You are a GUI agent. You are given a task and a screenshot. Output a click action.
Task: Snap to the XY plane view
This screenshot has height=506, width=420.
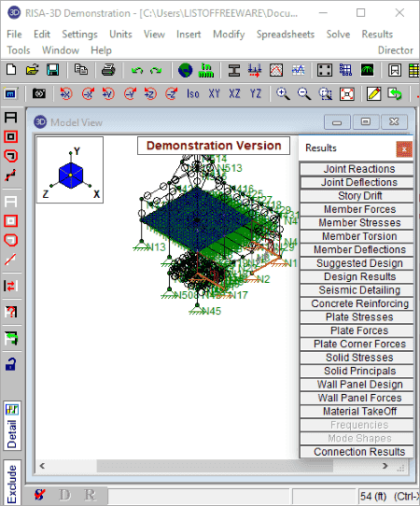(214, 94)
